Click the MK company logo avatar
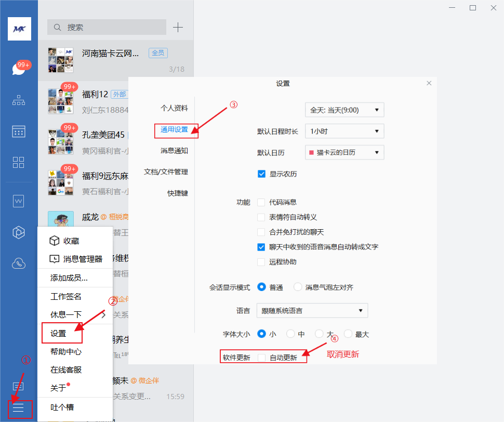 point(19,29)
